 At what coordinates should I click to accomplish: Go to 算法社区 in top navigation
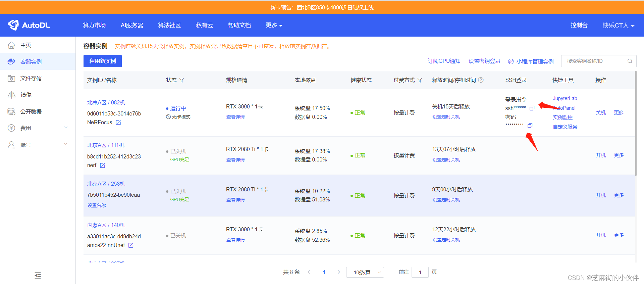[x=169, y=25]
